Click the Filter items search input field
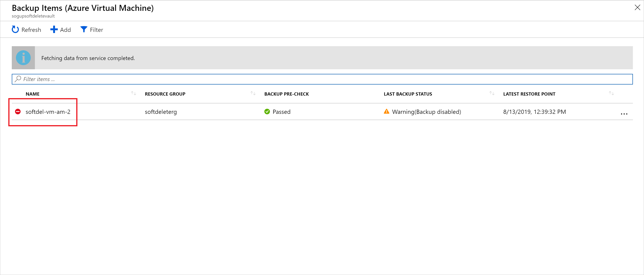The image size is (644, 275). (322, 79)
